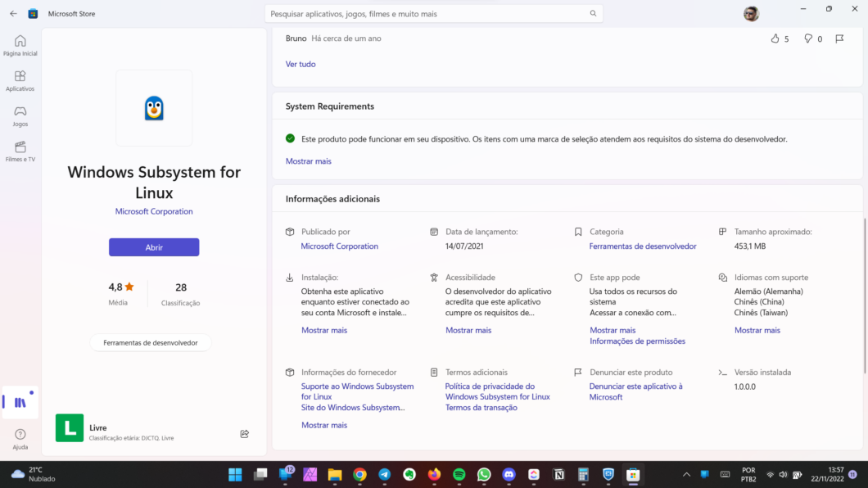Open Microsoft Corporation link below app title
Screen dimensions: 868x488
[x=154, y=211]
